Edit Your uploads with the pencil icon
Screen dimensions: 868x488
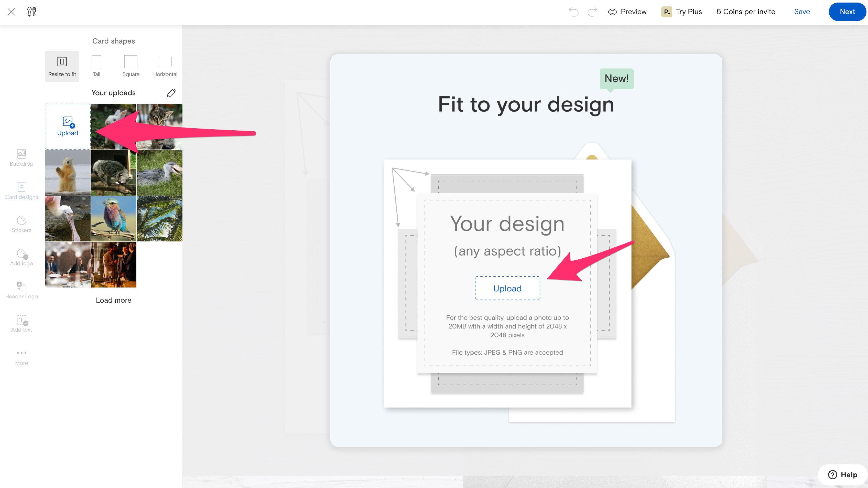[x=171, y=93]
